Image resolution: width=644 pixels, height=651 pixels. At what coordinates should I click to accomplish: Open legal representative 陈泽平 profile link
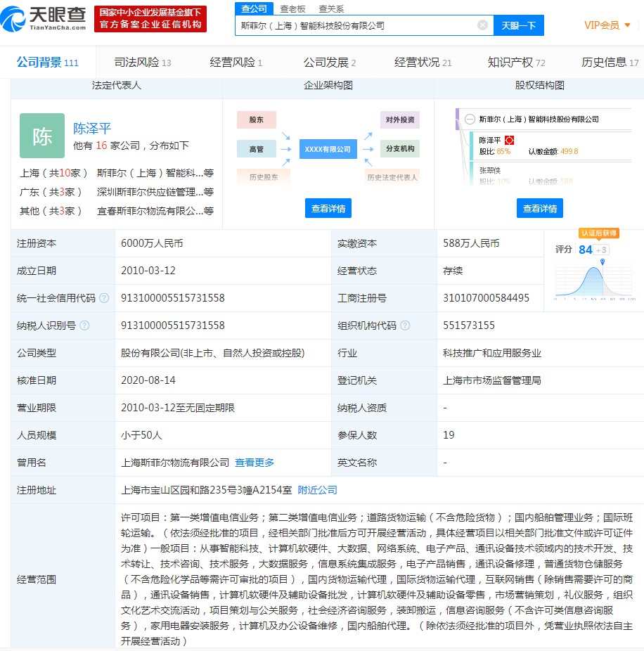click(92, 128)
